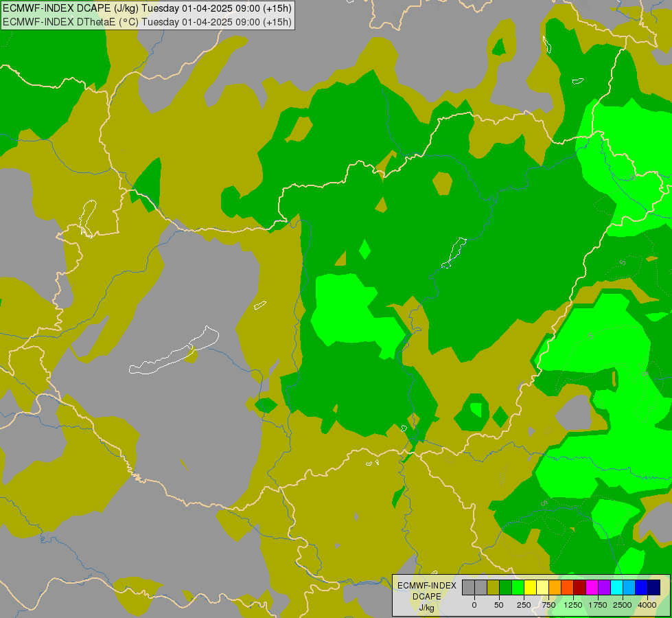Click the legend tick value 2500
Viewport: 672px width, 618px height.
point(623,605)
